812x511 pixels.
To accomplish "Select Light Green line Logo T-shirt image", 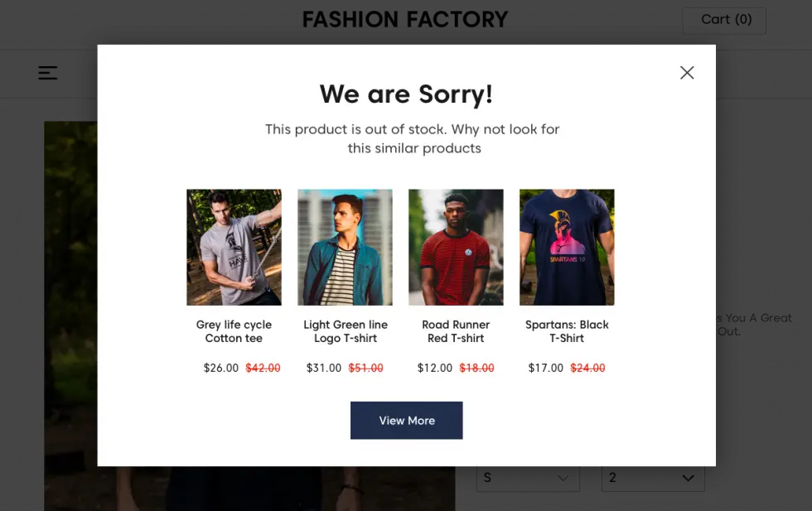I will coord(345,247).
